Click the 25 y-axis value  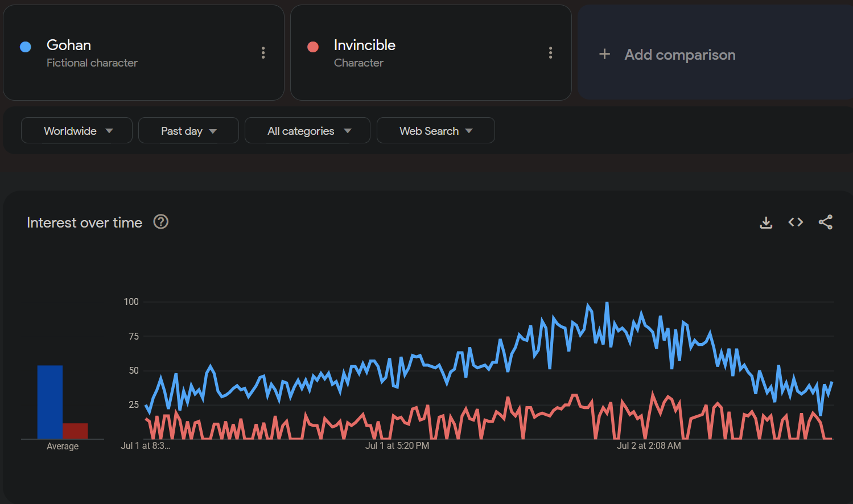(134, 404)
